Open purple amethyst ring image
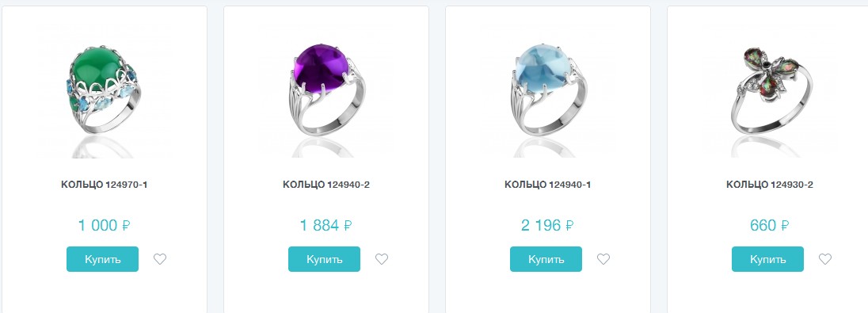 (326, 91)
